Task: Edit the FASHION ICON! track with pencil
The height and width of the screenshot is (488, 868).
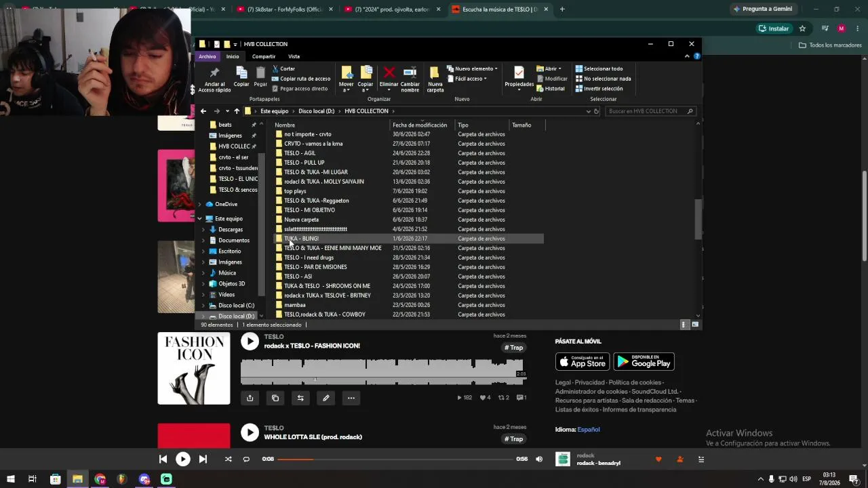Action: pyautogui.click(x=325, y=398)
